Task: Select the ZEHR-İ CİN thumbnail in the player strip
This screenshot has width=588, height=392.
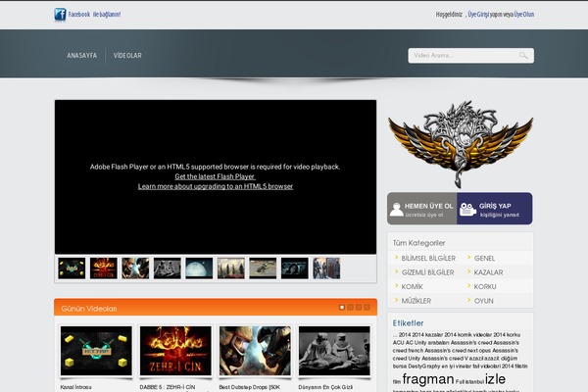Action: pyautogui.click(x=104, y=269)
